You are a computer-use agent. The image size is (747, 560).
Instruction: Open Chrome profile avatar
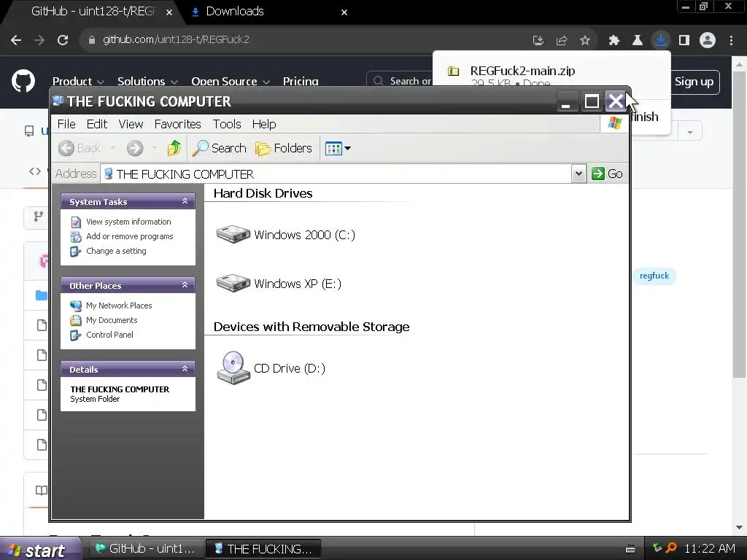click(708, 40)
